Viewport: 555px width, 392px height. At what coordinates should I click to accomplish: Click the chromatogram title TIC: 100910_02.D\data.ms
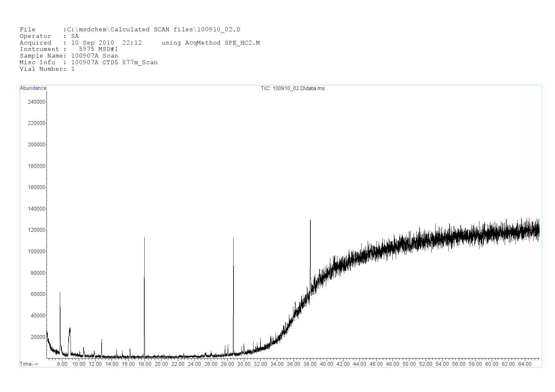click(292, 89)
